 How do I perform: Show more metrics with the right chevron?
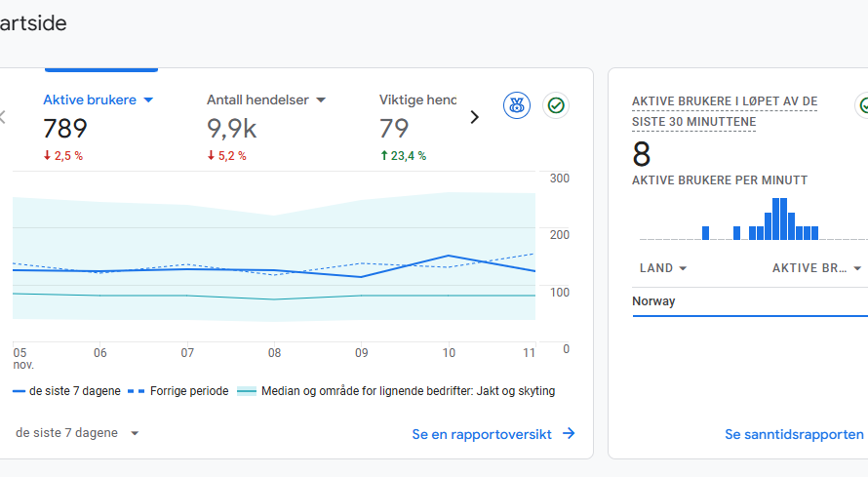coord(475,117)
